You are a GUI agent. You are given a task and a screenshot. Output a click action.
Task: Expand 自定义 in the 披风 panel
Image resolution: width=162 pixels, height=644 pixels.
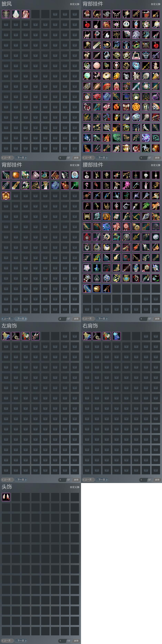(x=74, y=4)
